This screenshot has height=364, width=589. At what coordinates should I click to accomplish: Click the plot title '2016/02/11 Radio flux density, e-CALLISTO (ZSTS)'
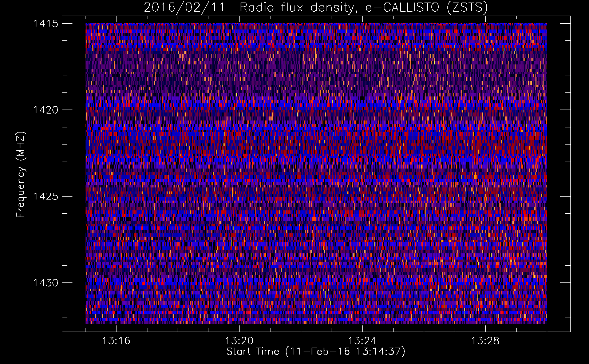click(316, 7)
